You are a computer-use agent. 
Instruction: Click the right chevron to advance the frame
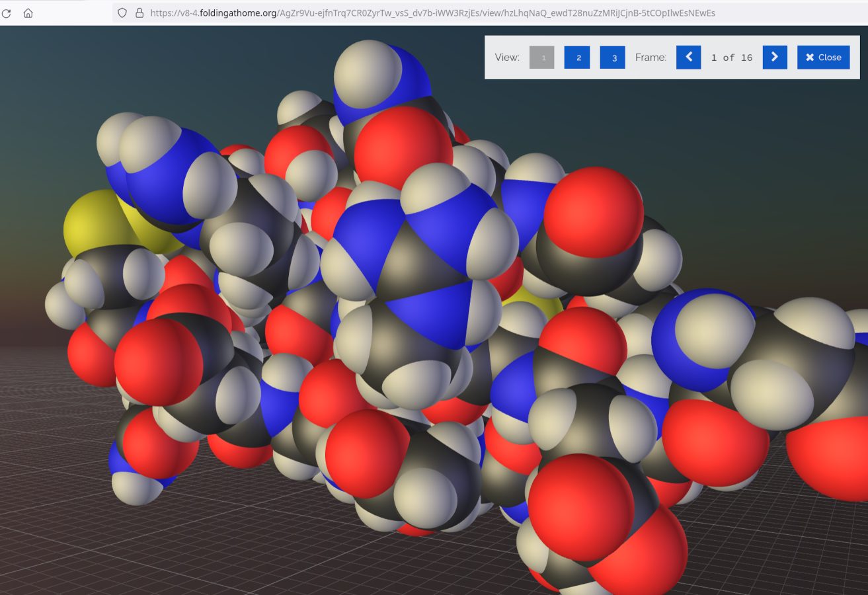(x=774, y=57)
